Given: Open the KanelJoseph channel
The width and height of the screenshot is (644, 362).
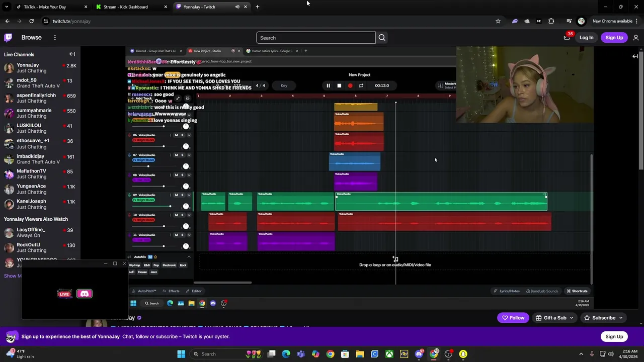Looking at the screenshot, I should click(x=39, y=204).
